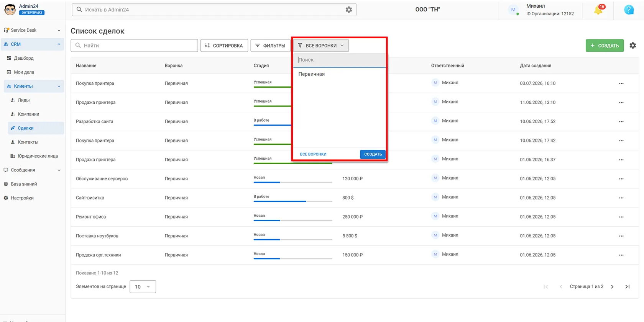Click blue СОЗДАТЬ button in funnel popup

[x=373, y=154]
